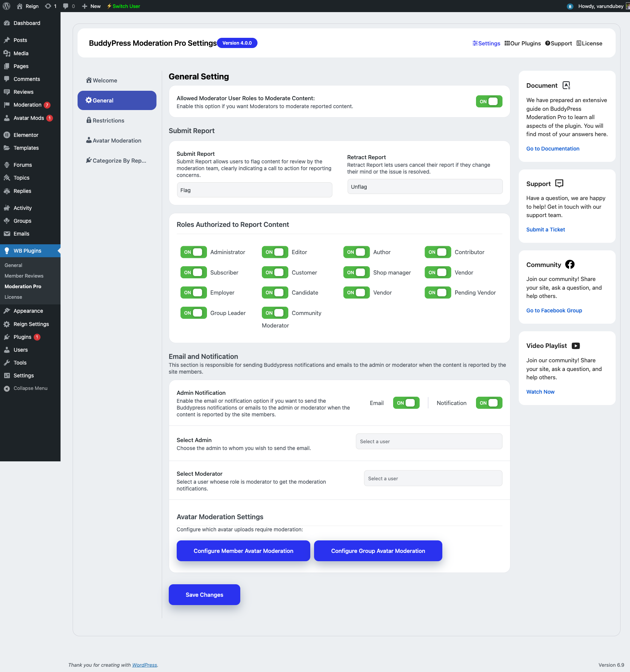Click the Appearance brush icon
Image resolution: width=630 pixels, height=672 pixels.
click(7, 311)
